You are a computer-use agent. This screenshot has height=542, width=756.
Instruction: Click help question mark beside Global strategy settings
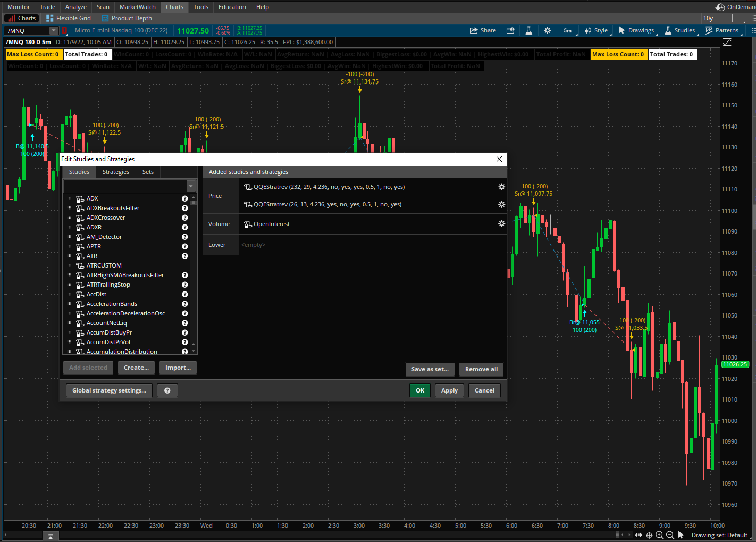point(167,390)
